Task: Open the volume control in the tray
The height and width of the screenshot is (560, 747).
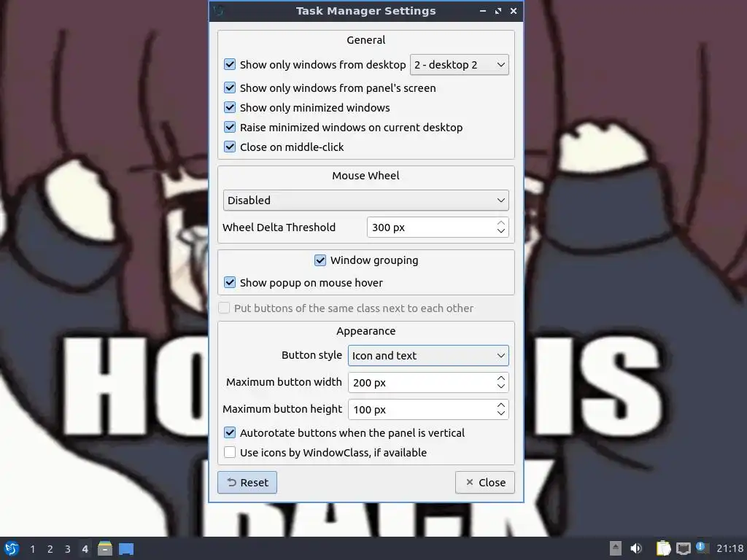Action: [x=636, y=548]
